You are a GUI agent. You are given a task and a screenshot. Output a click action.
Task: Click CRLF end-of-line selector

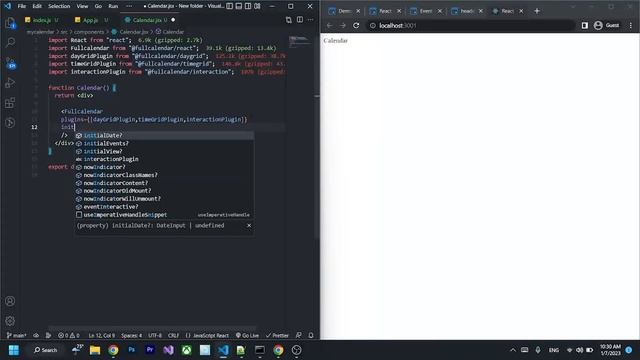(173, 335)
